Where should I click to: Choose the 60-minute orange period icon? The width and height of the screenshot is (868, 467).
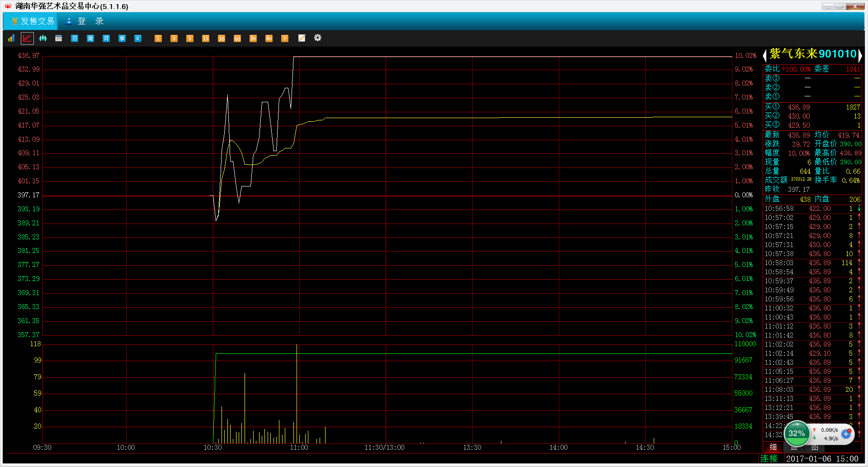[237, 38]
